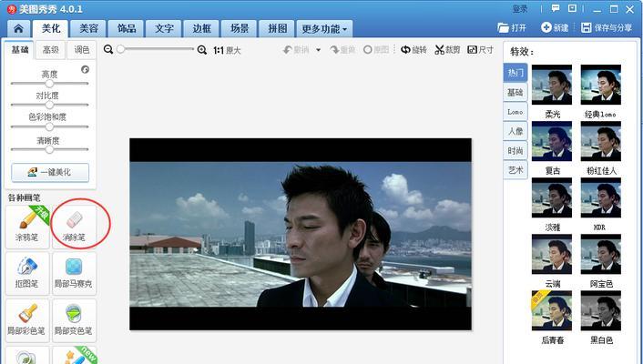The height and width of the screenshot is (364, 643).
Task: Select the 基础 effects category
Action: point(515,92)
